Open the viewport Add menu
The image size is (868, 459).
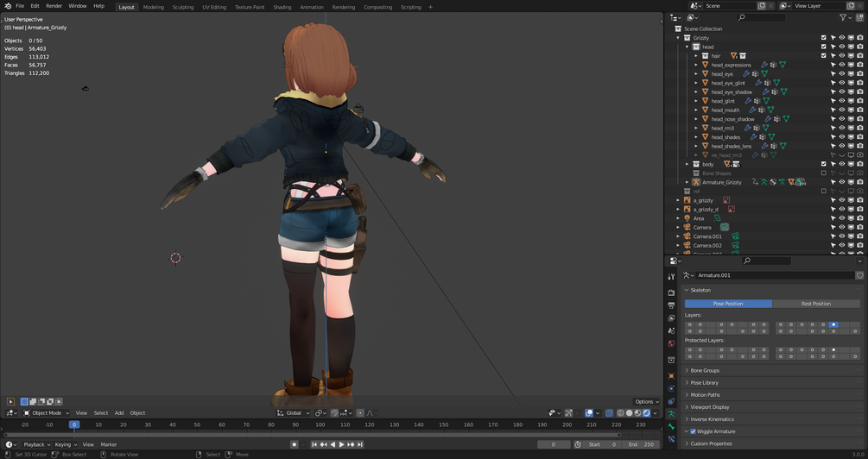click(119, 412)
